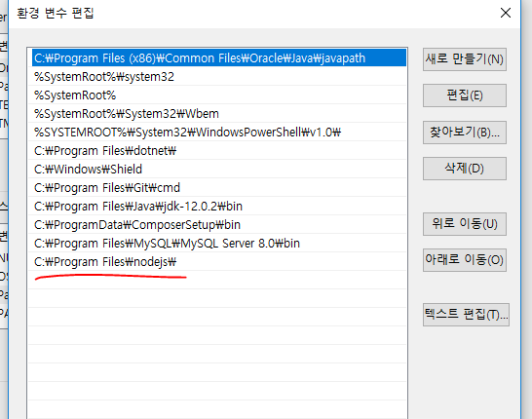Click the 새로 만들기(N) button
532x419 pixels.
[x=465, y=59]
